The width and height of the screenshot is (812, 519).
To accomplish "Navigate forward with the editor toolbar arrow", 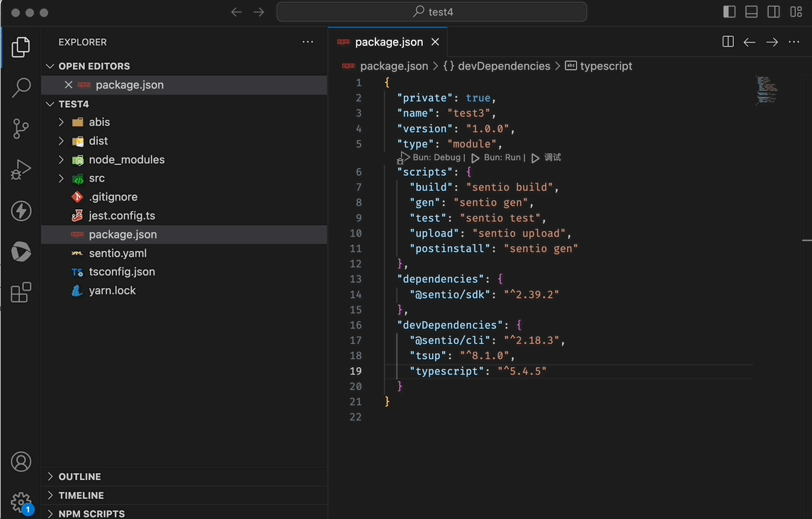I will point(772,43).
